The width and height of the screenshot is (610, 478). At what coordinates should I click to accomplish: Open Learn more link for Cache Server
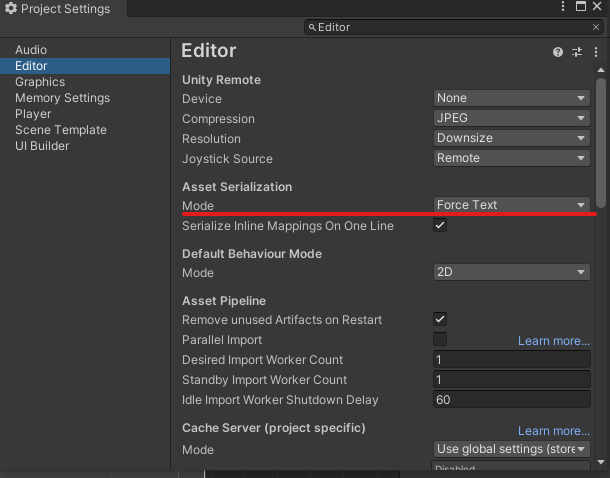pos(554,431)
